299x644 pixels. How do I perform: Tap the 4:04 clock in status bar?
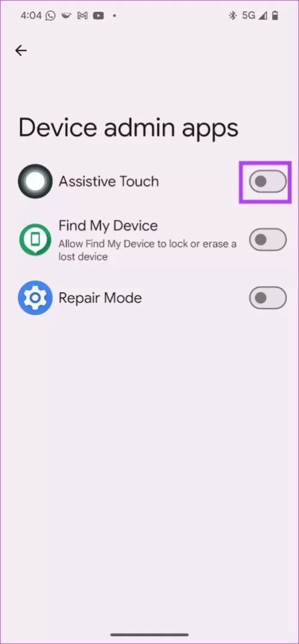[x=31, y=16]
